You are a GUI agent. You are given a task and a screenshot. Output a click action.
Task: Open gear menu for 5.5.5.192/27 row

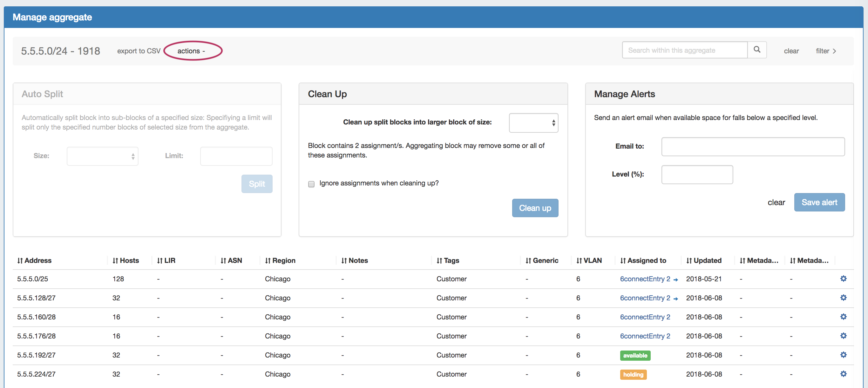point(843,355)
